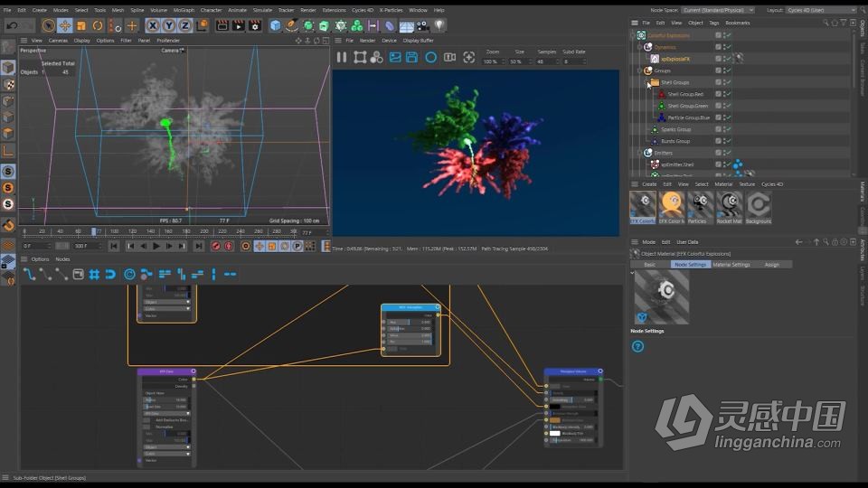
Task: Switch to the Material Settings tab
Action: pyautogui.click(x=731, y=265)
